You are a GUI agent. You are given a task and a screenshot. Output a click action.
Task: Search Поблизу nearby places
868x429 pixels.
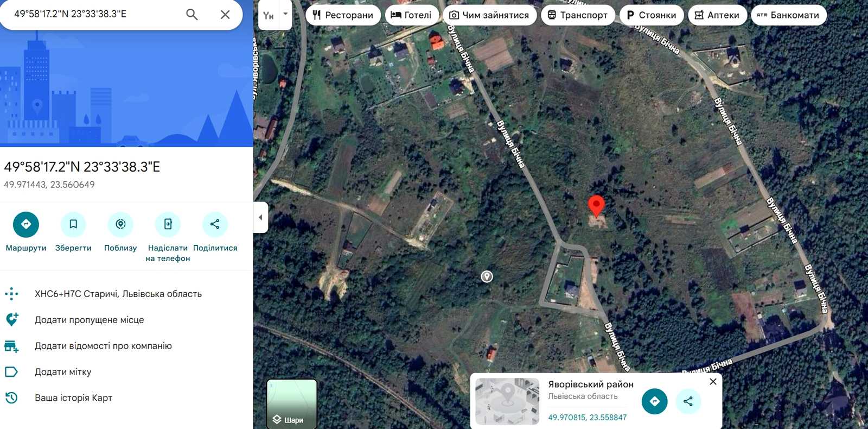(x=120, y=224)
